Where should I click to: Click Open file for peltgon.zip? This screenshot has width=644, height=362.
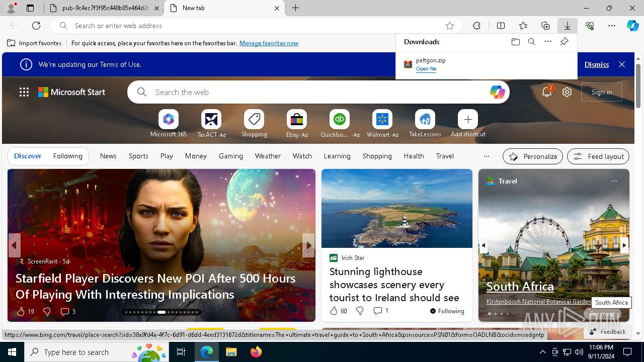point(426,69)
